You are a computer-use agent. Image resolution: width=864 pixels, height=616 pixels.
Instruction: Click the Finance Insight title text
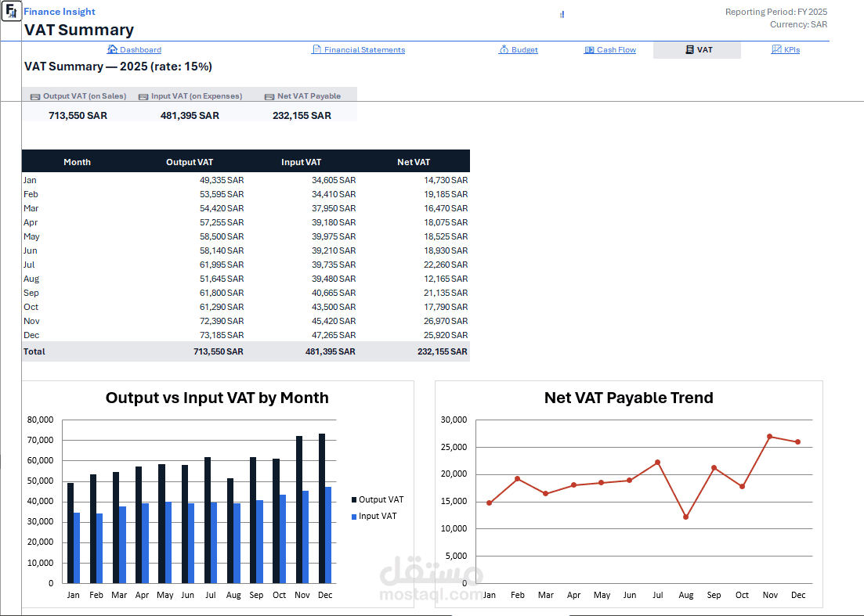tap(60, 12)
